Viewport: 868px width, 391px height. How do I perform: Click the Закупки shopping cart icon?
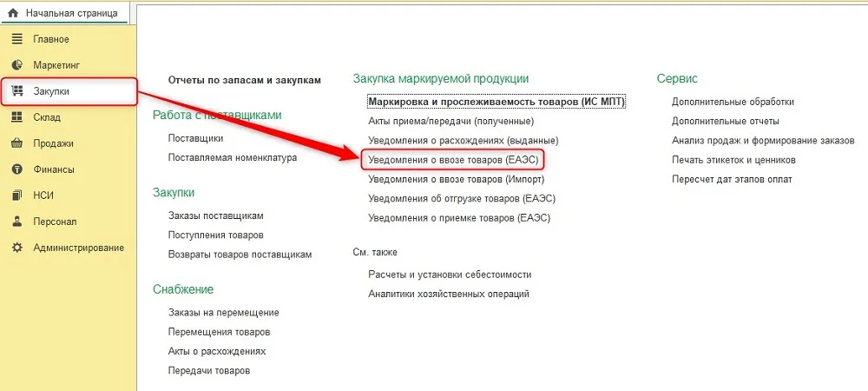(x=17, y=91)
